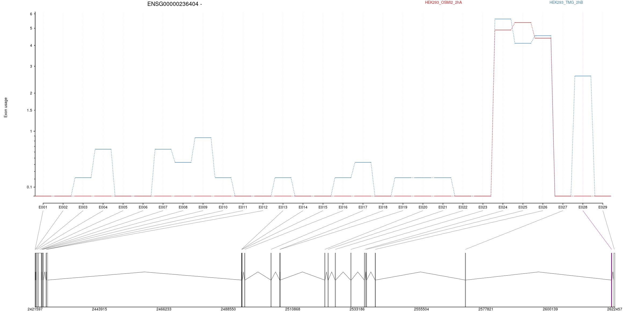Click the Exon usage axis label
The width and height of the screenshot is (644, 322).
click(x=6, y=108)
